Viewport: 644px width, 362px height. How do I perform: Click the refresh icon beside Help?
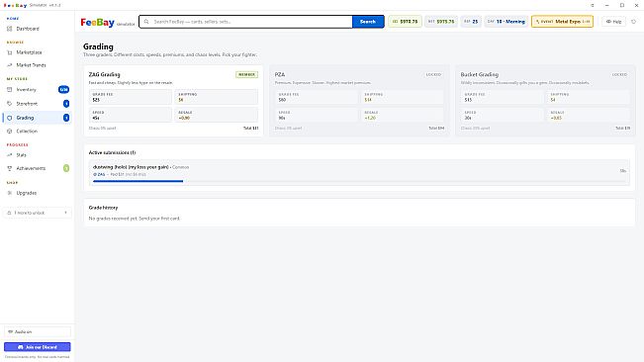coord(633,22)
